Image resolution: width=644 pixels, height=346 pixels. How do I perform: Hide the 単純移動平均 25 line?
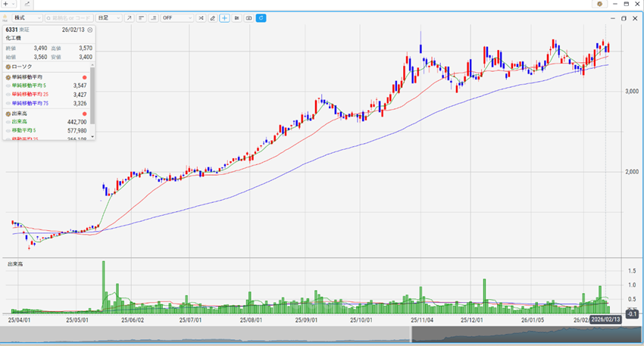(x=8, y=94)
